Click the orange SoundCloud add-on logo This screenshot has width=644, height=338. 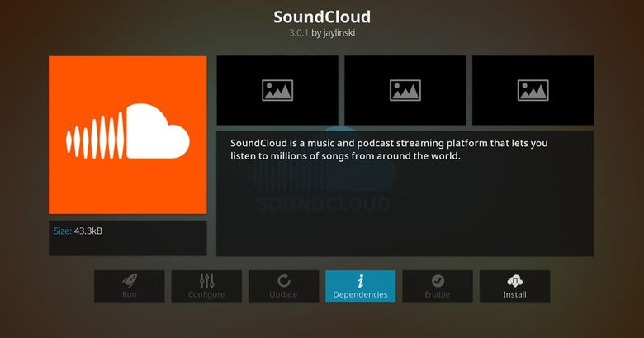click(x=128, y=135)
